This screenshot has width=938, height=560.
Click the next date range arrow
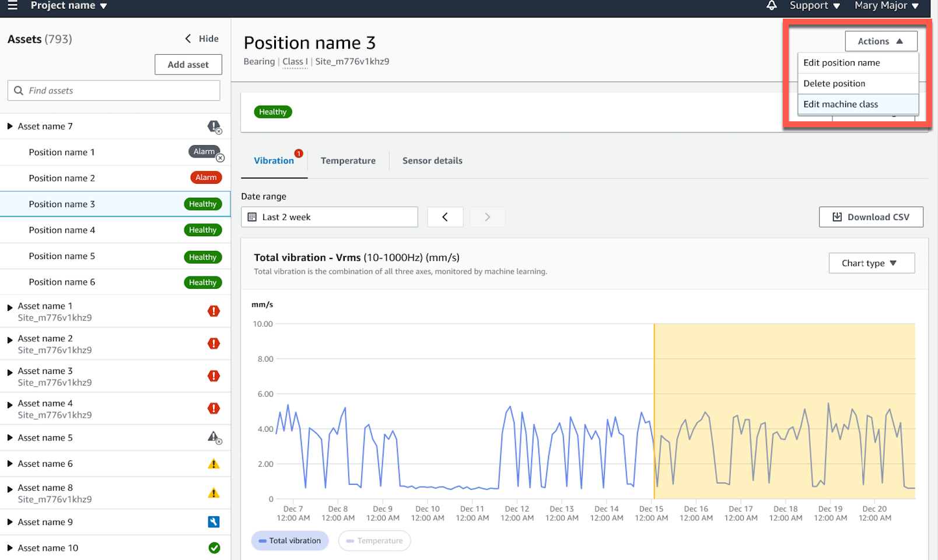click(x=487, y=216)
